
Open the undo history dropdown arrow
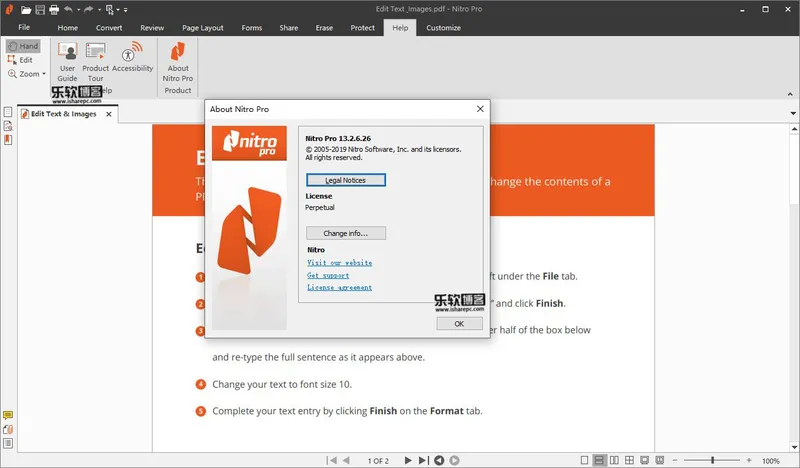(79, 10)
